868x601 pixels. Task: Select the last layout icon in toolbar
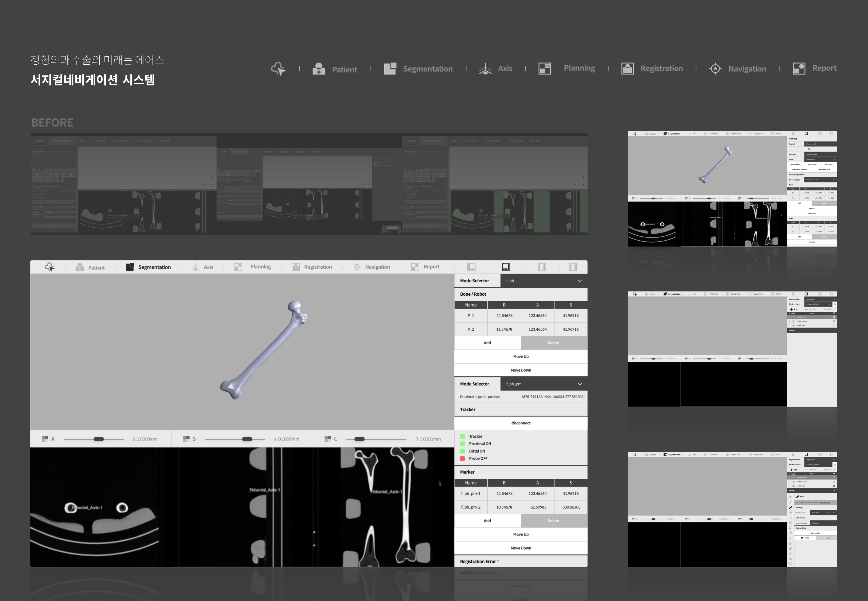(x=573, y=267)
